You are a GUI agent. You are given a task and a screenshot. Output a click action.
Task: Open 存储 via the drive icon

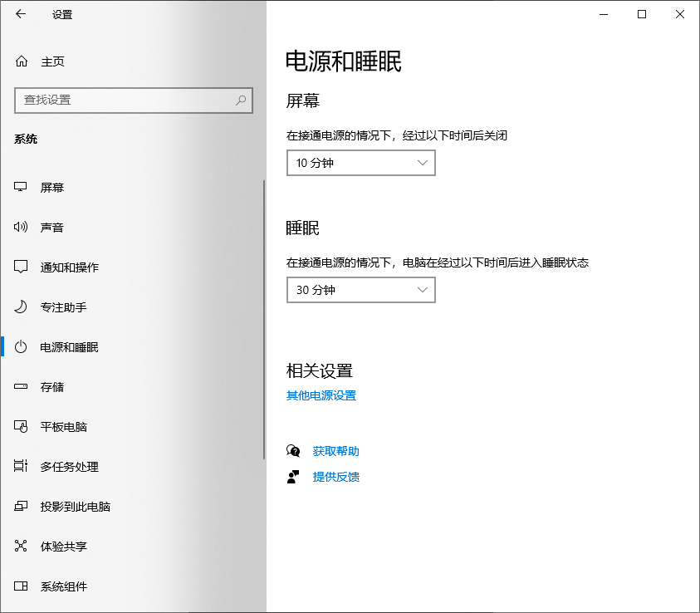tap(21, 386)
